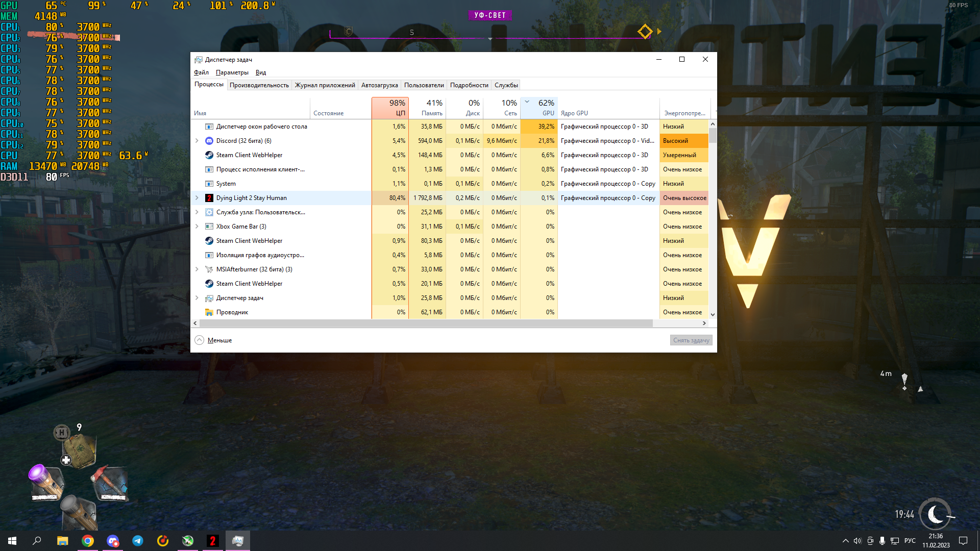The height and width of the screenshot is (551, 980).
Task: Expand the Discord process group
Action: tap(197, 141)
